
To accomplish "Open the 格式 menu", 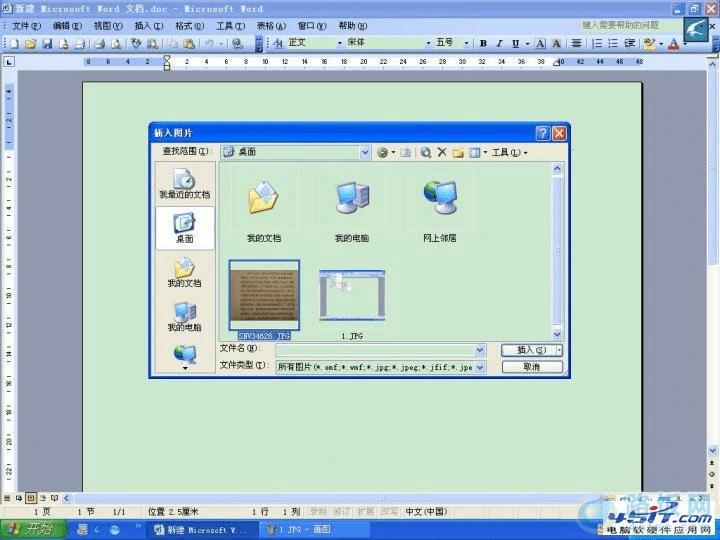I will [189, 26].
